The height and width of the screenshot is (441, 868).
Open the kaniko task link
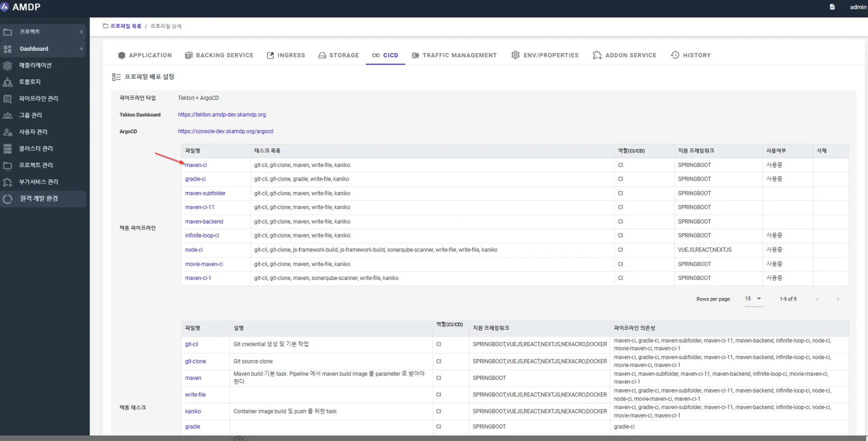click(193, 411)
